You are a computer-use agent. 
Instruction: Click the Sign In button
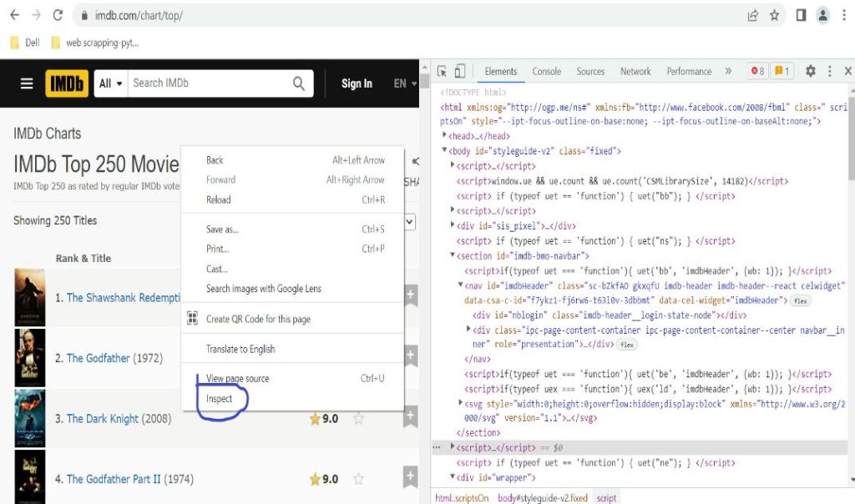(x=357, y=83)
